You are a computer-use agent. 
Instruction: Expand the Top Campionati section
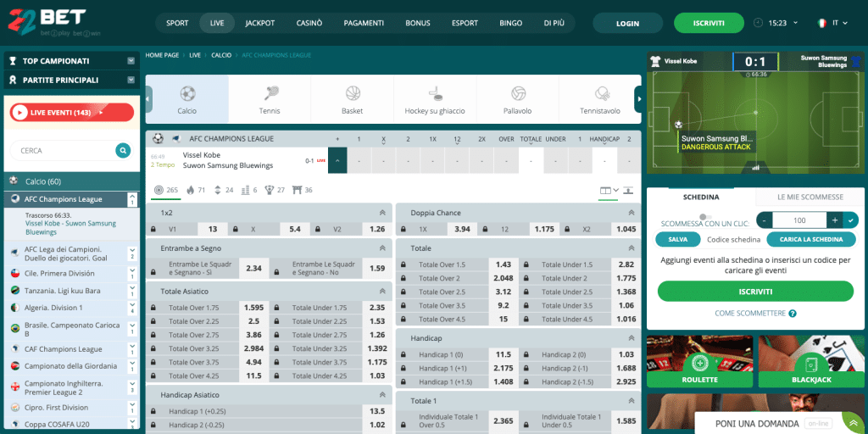click(131, 61)
